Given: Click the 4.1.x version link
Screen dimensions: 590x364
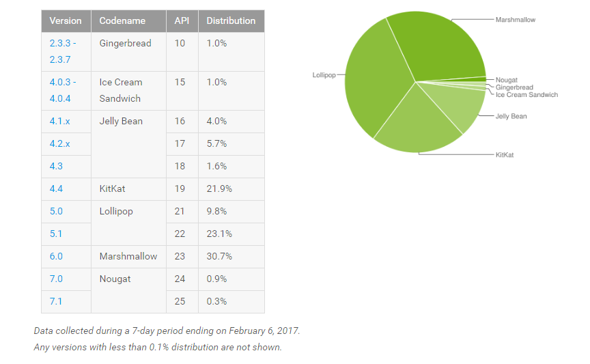Looking at the screenshot, I should coord(59,121).
